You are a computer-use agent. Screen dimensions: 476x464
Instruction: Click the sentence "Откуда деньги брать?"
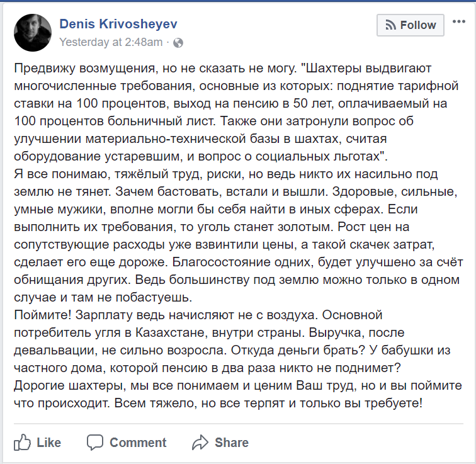click(319, 348)
